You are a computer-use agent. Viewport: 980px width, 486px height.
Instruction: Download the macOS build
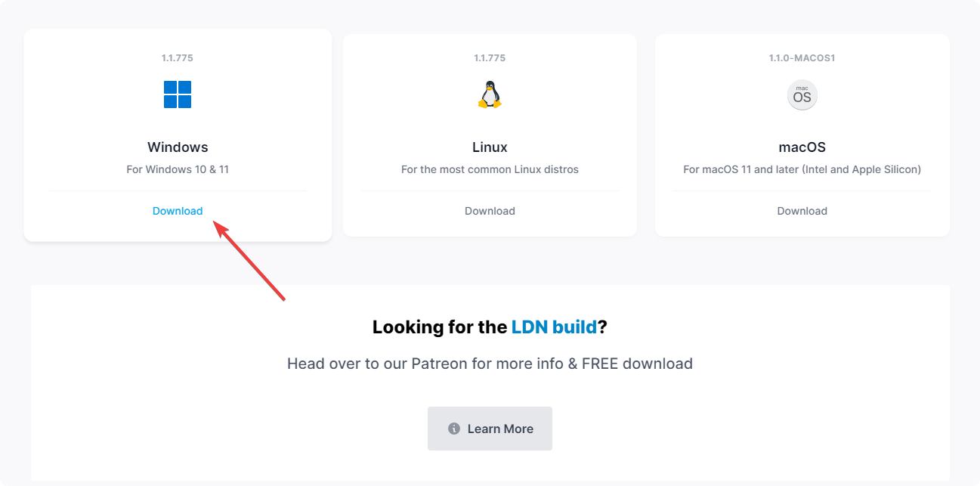[x=802, y=211]
